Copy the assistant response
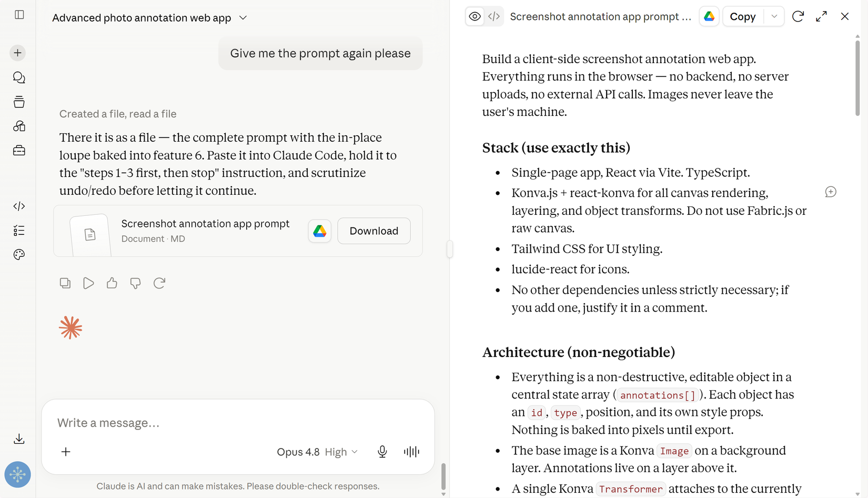Viewport: 868px width, 498px height. point(65,283)
